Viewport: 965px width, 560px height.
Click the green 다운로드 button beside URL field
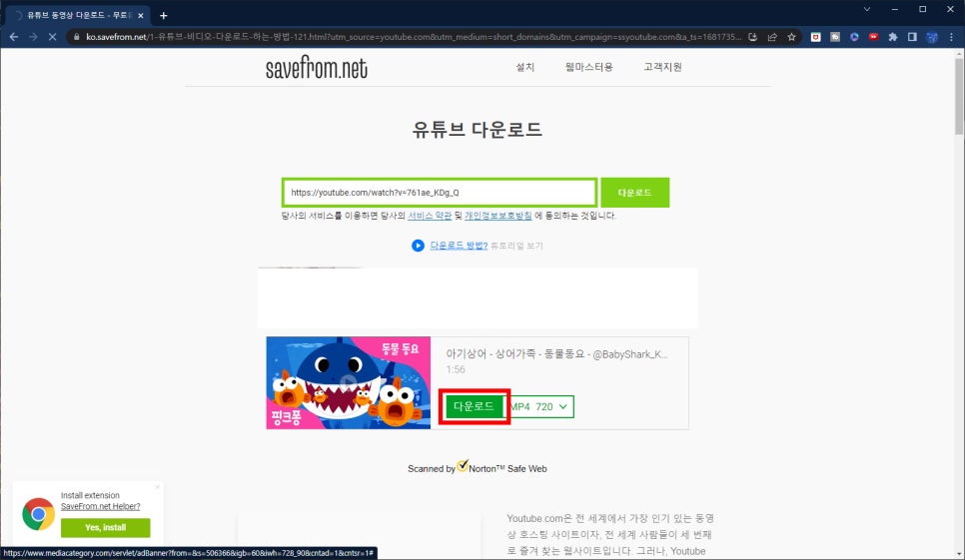[635, 193]
